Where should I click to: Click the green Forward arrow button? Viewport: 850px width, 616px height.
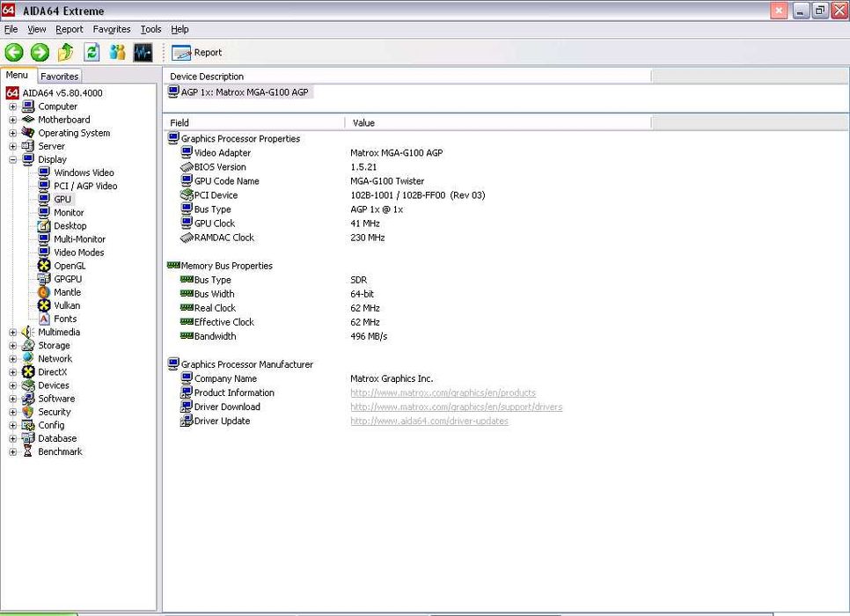(x=40, y=53)
